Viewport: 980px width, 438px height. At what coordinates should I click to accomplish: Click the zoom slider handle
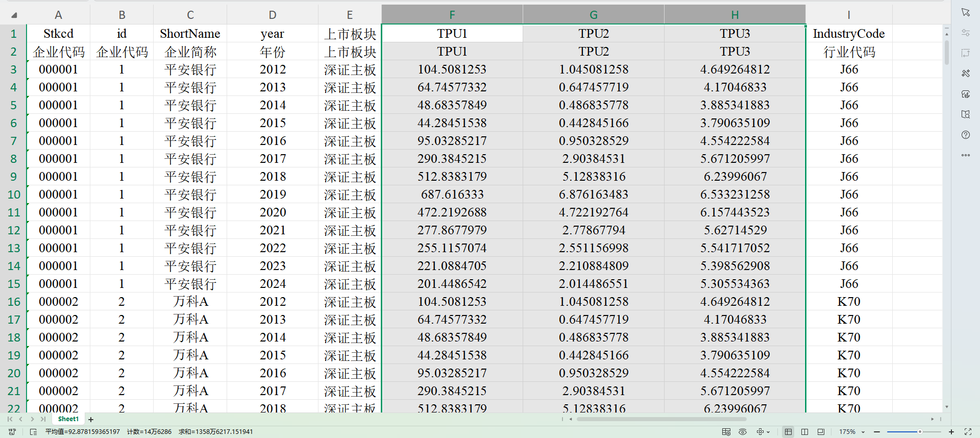coord(920,432)
